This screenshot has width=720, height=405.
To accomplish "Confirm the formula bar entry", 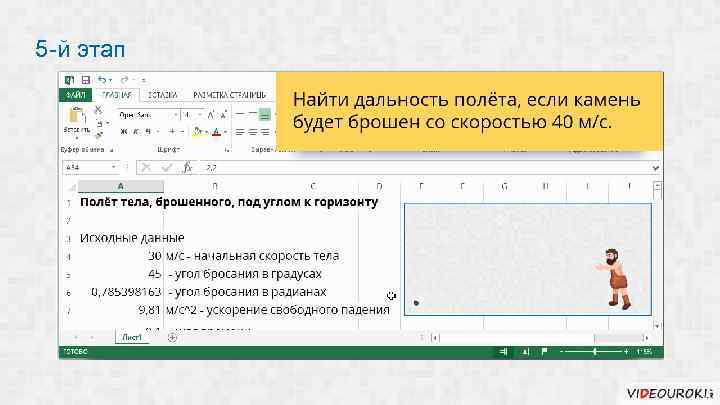I will [x=167, y=168].
